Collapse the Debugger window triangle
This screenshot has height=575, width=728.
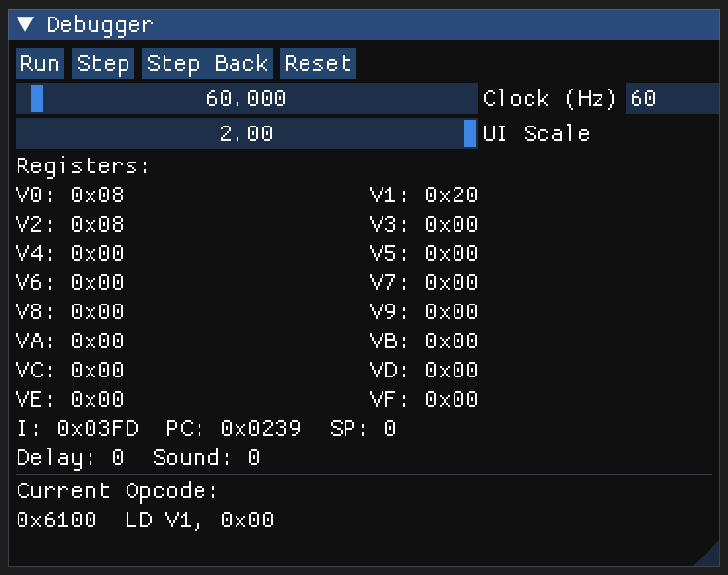[x=25, y=25]
